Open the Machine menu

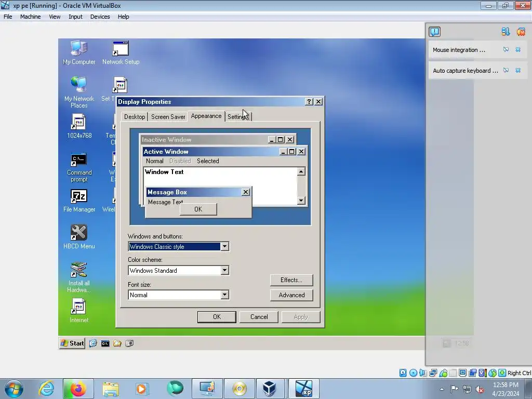pyautogui.click(x=30, y=17)
